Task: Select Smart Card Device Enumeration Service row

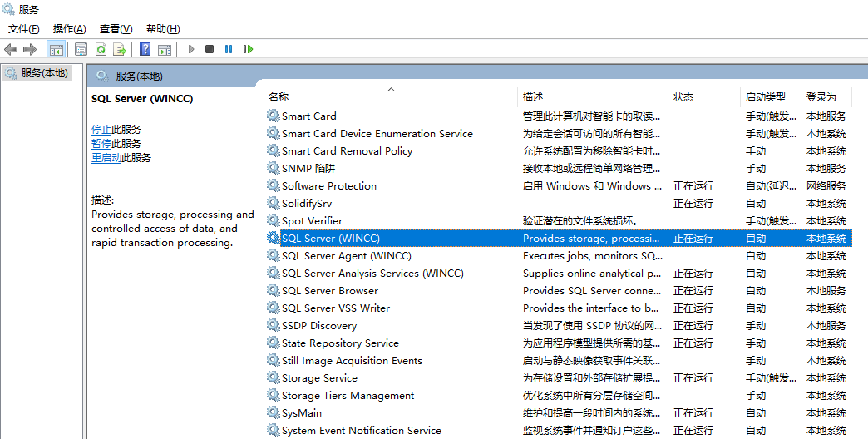Action: (x=559, y=133)
